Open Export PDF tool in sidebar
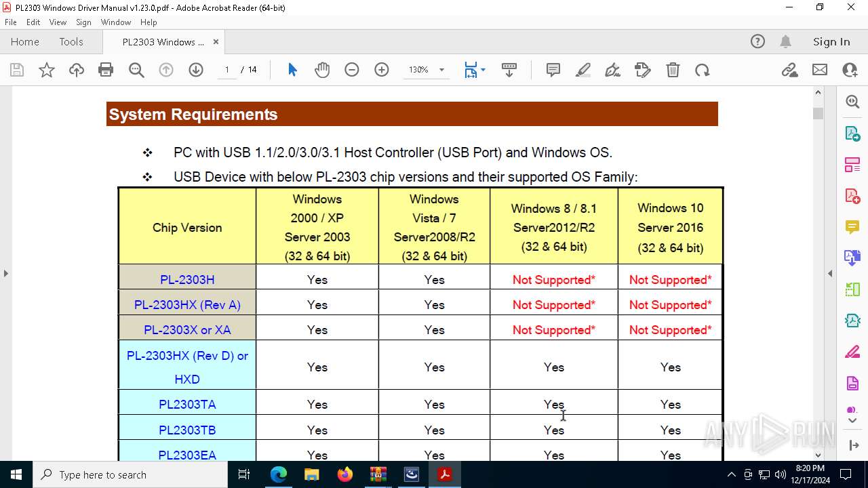The image size is (868, 488). tap(852, 133)
